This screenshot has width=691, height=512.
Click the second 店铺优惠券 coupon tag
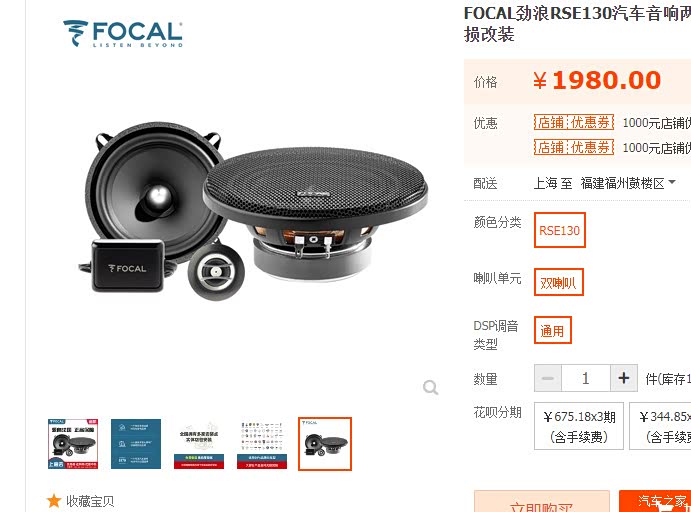coord(574,147)
